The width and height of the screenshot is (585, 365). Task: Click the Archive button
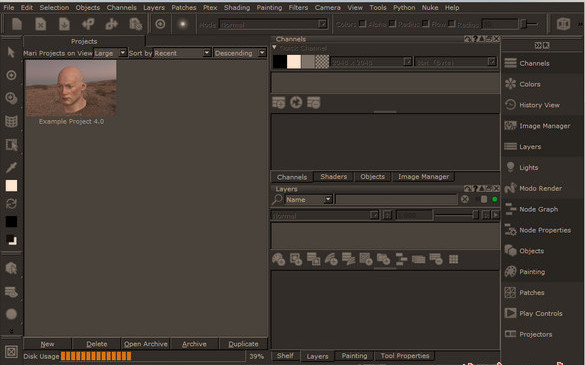[x=194, y=344]
